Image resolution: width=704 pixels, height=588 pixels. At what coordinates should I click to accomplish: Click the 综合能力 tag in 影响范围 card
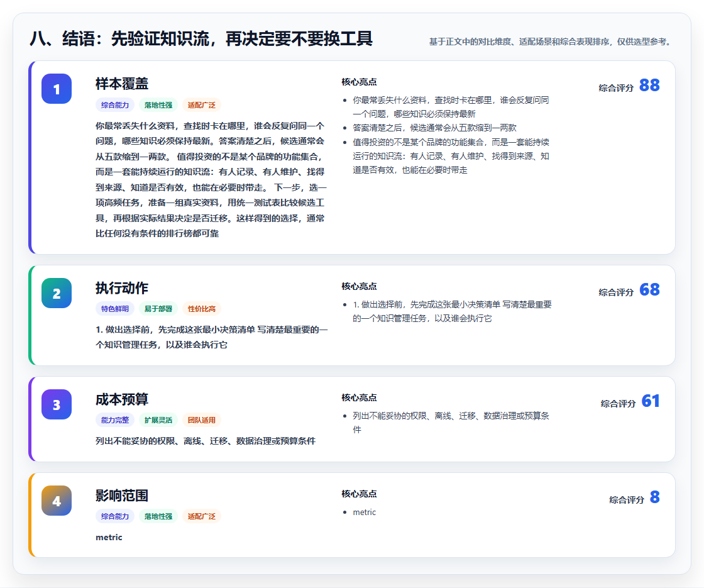coord(115,516)
